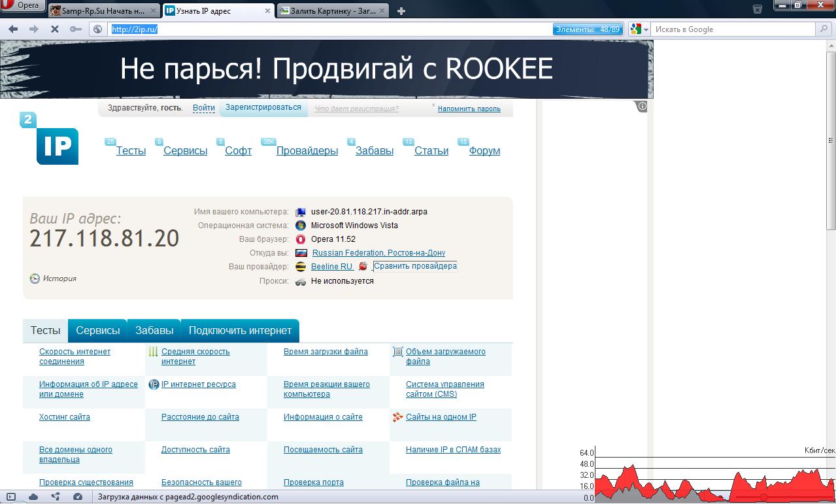
Task: Open Система управления сайтом (CMS) link
Action: [444, 389]
